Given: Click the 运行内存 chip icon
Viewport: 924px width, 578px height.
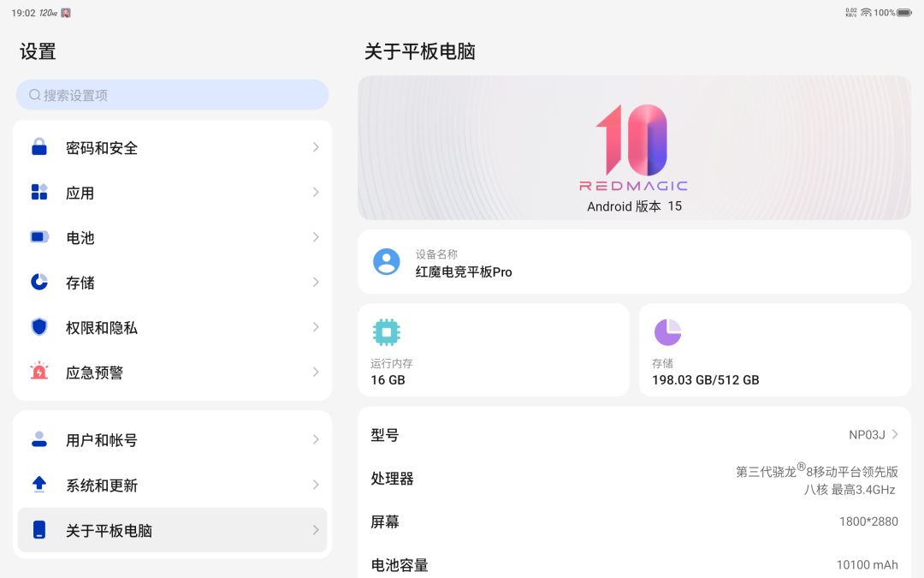Looking at the screenshot, I should point(387,332).
